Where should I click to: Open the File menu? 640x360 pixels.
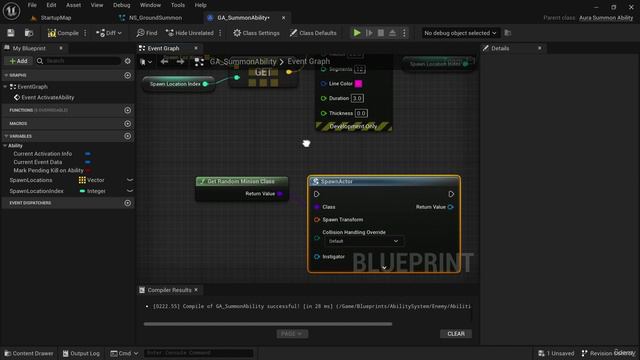pos(32,5)
